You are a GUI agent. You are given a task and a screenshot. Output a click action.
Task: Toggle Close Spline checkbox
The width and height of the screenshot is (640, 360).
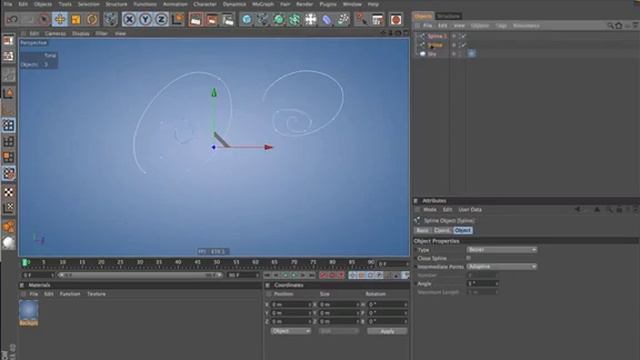pyautogui.click(x=469, y=258)
